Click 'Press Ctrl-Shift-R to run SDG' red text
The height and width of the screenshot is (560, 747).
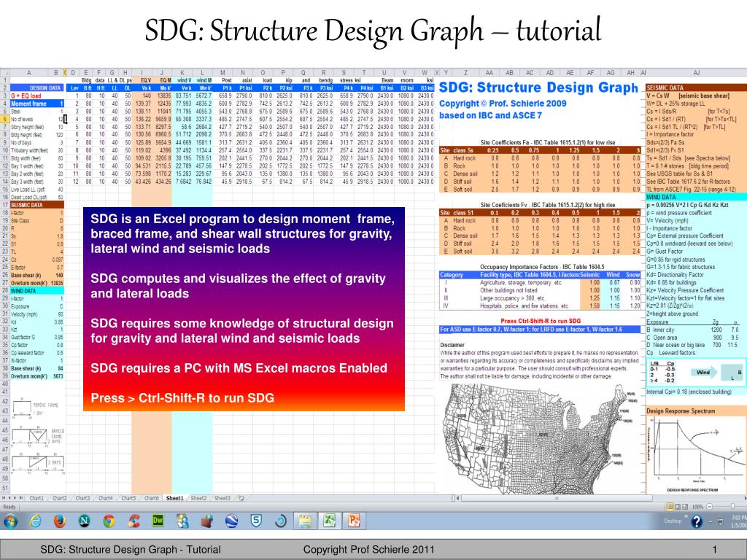click(x=541, y=321)
